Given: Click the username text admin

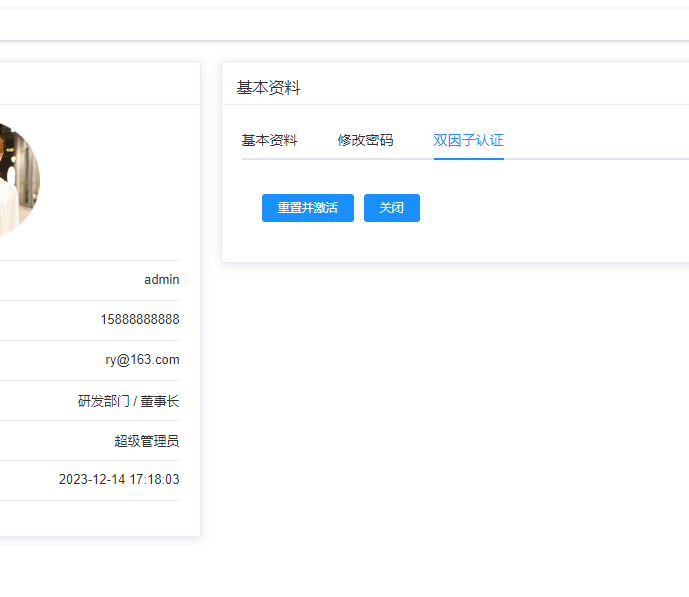Looking at the screenshot, I should coord(162,280).
